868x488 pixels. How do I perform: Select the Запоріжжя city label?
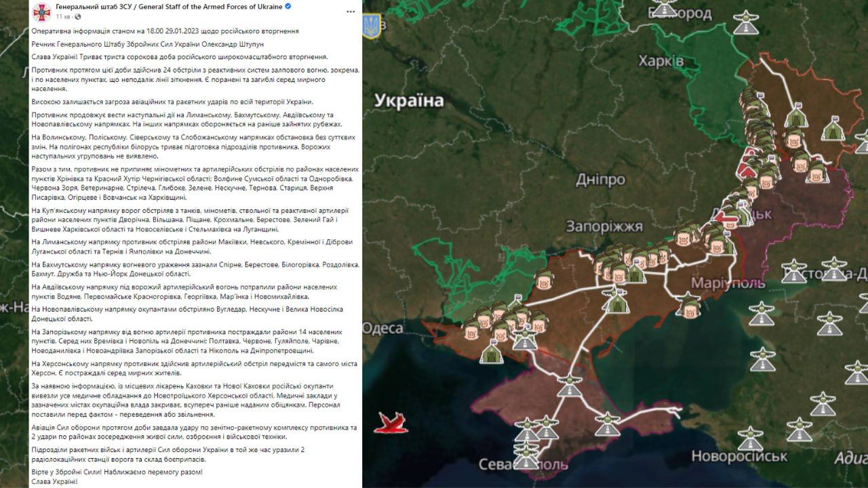pyautogui.click(x=603, y=226)
